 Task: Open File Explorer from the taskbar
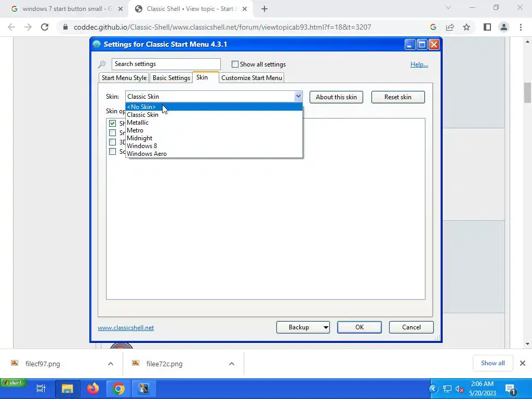[67, 389]
